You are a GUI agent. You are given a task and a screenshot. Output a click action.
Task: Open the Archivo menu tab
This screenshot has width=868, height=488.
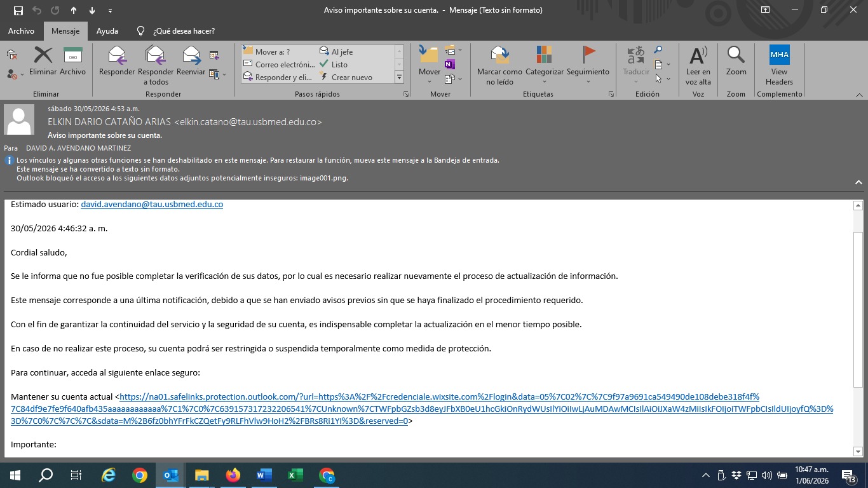(x=21, y=30)
